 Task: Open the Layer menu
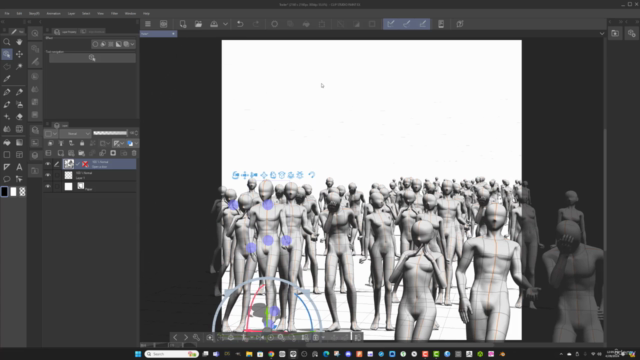click(71, 13)
